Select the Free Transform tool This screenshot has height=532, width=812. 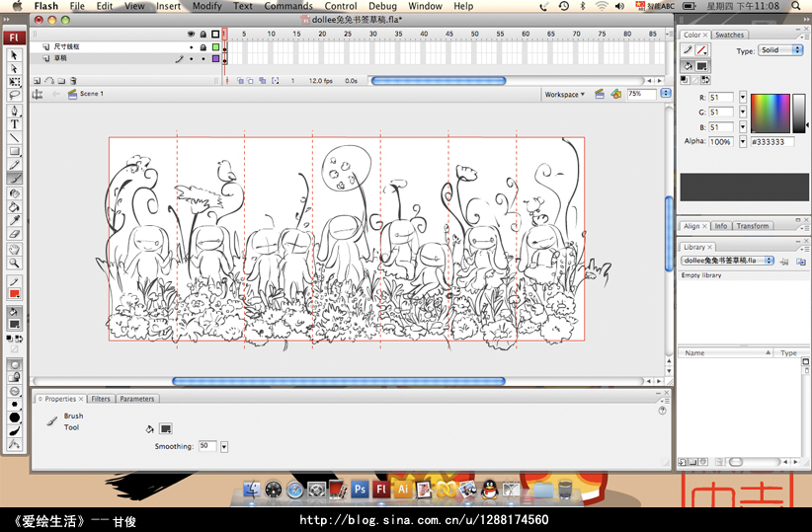pyautogui.click(x=14, y=82)
